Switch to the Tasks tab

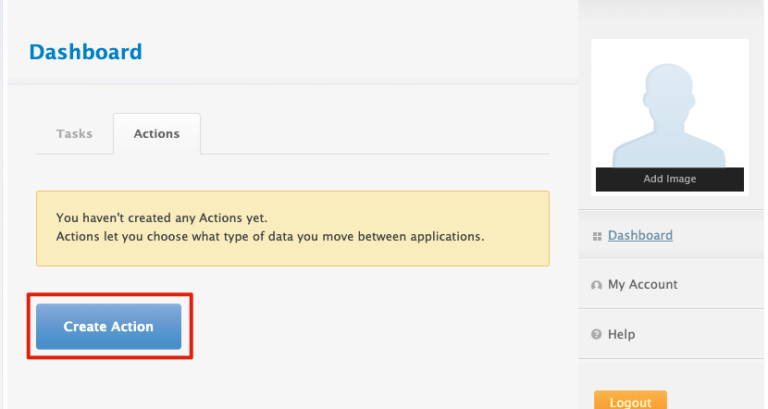(74, 134)
